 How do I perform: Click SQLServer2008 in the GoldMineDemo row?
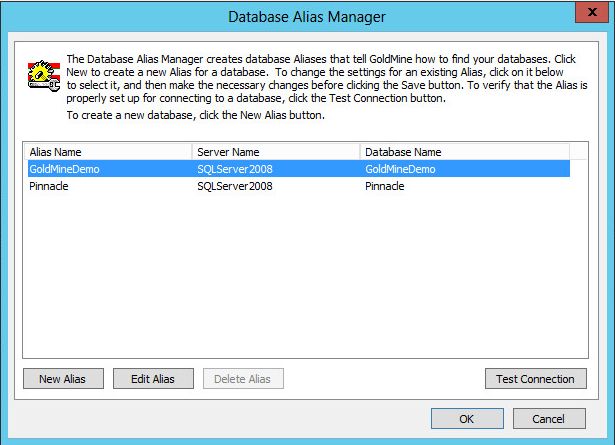pos(235,169)
